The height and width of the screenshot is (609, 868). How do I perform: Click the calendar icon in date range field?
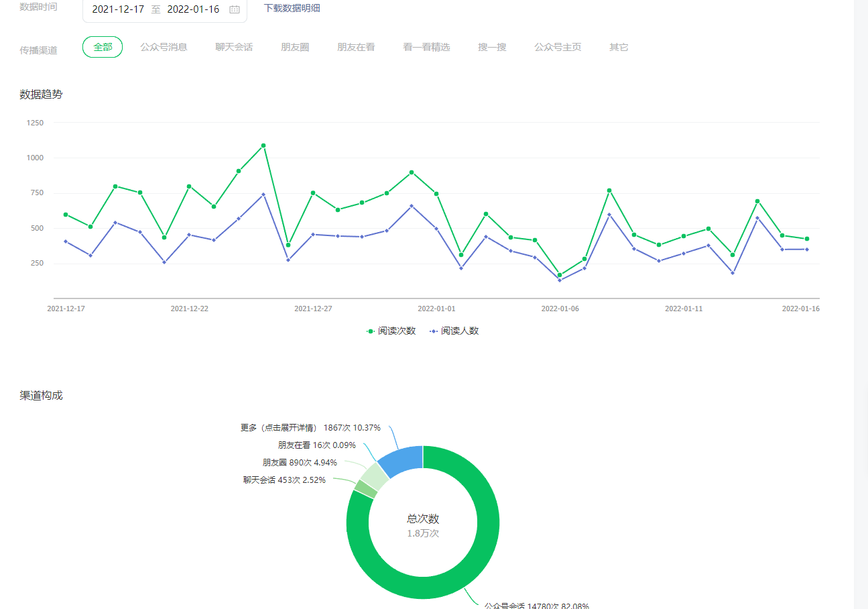click(234, 9)
